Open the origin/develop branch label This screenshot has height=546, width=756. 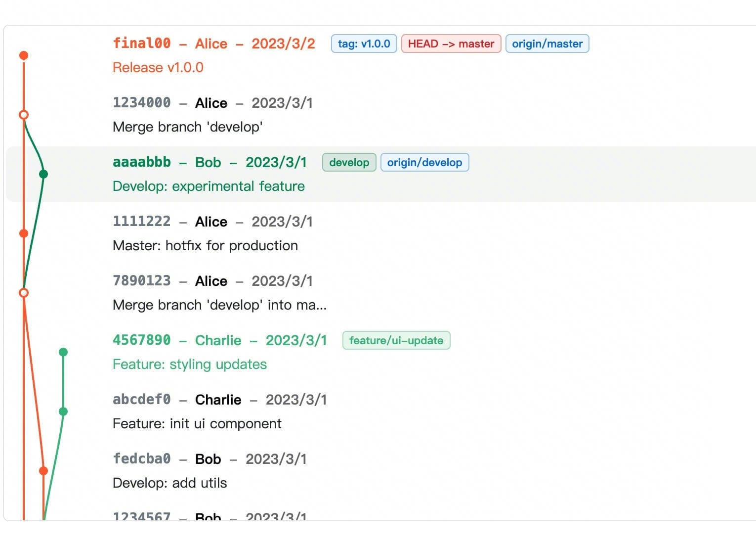(x=425, y=162)
